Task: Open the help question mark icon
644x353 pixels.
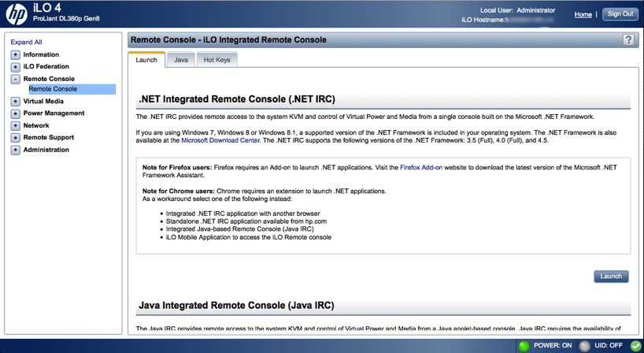Action: (628, 40)
